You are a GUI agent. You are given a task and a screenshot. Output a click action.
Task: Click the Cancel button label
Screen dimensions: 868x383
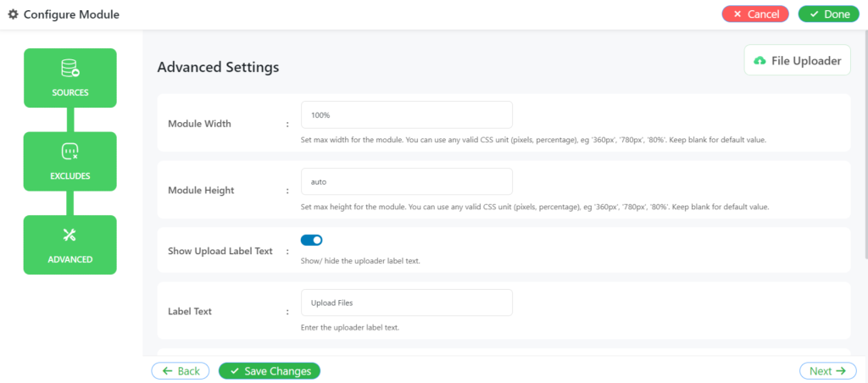point(764,14)
